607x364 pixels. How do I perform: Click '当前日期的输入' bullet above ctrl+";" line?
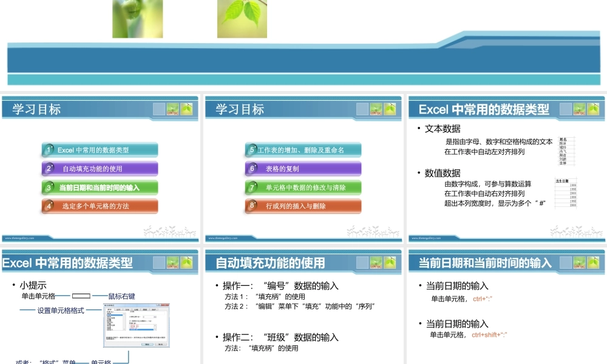(x=457, y=286)
